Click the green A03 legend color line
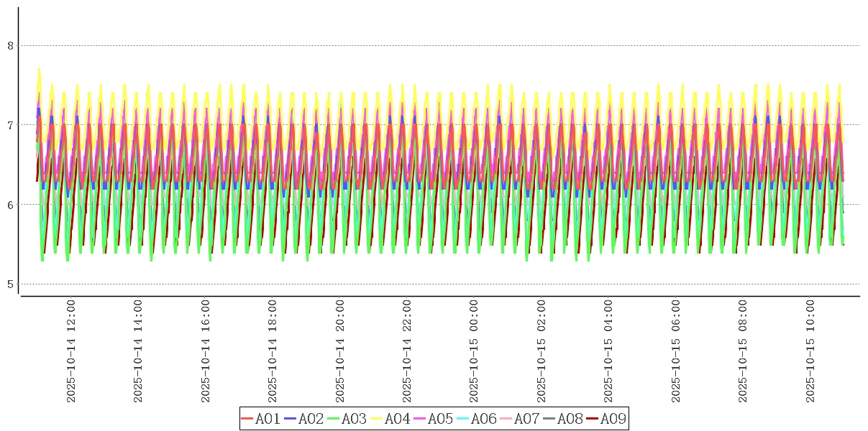This screenshot has height=431, width=868. tap(334, 419)
